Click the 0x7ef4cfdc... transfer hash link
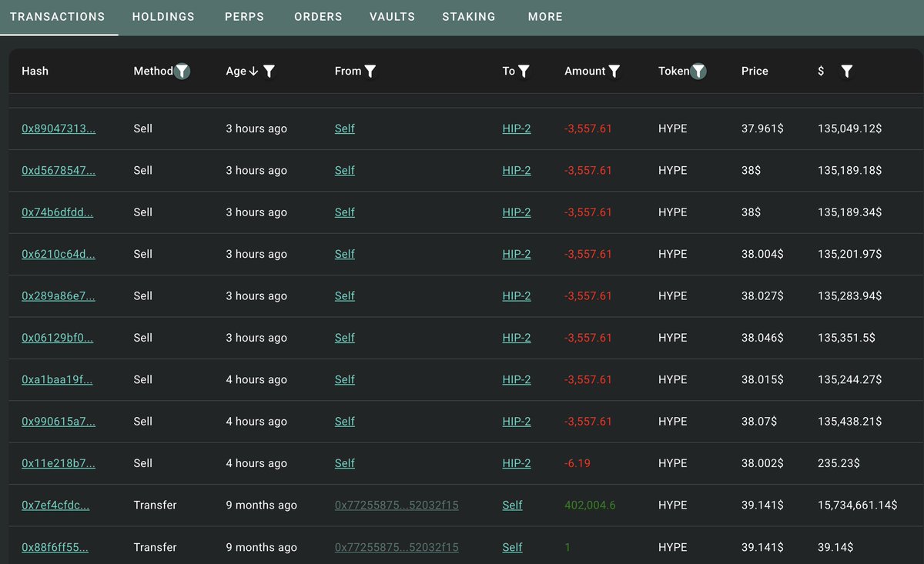Image resolution: width=924 pixels, height=564 pixels. [55, 506]
